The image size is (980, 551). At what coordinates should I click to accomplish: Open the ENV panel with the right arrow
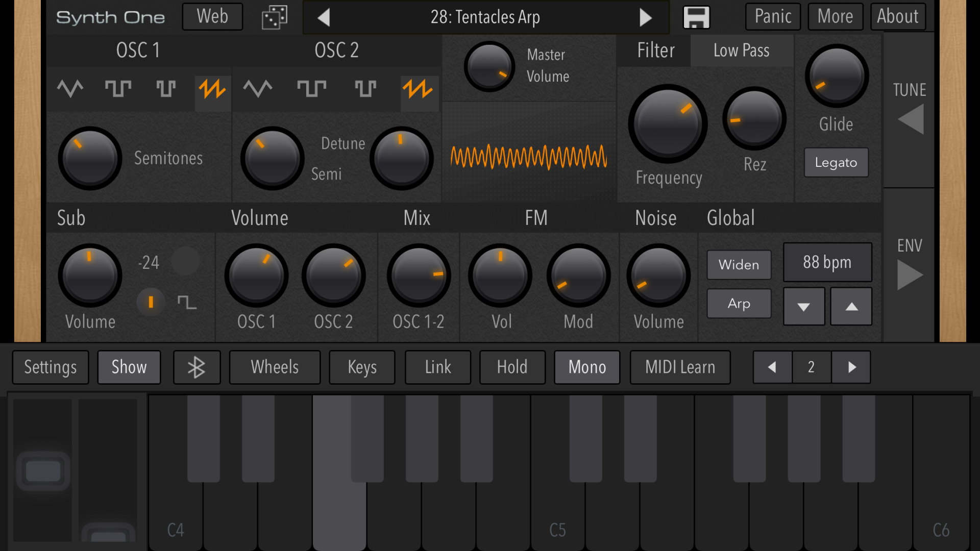point(909,275)
